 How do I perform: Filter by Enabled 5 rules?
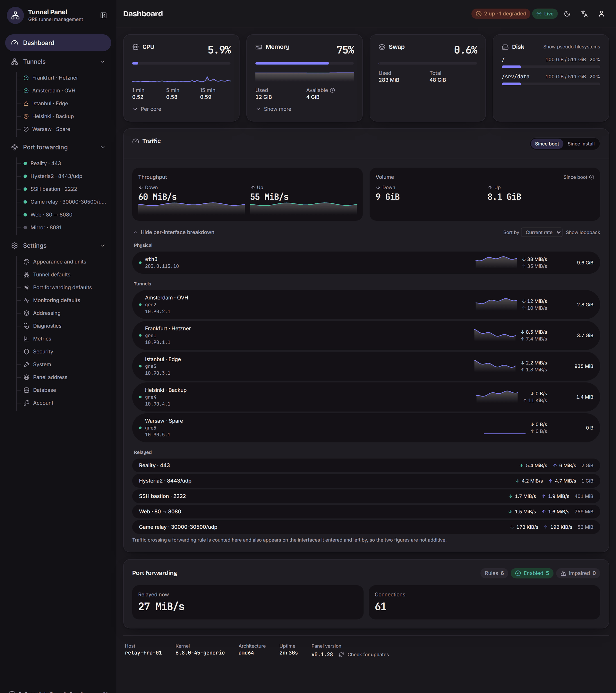(532, 573)
